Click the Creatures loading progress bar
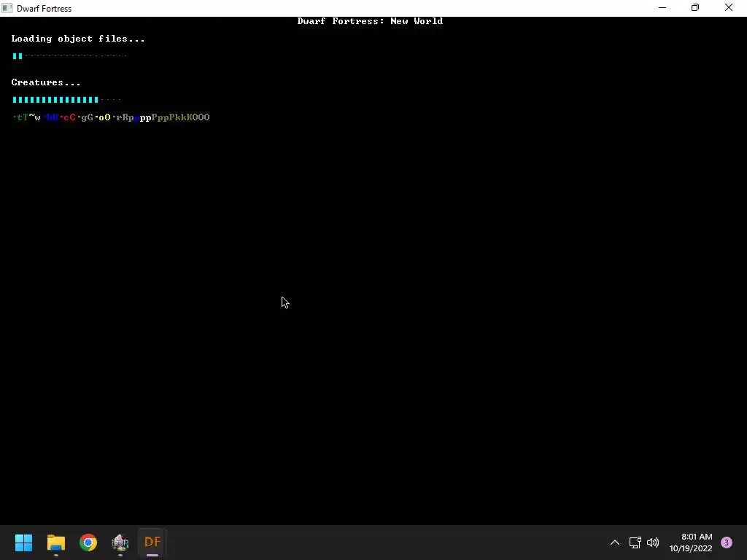This screenshot has height=560, width=747. [66, 99]
